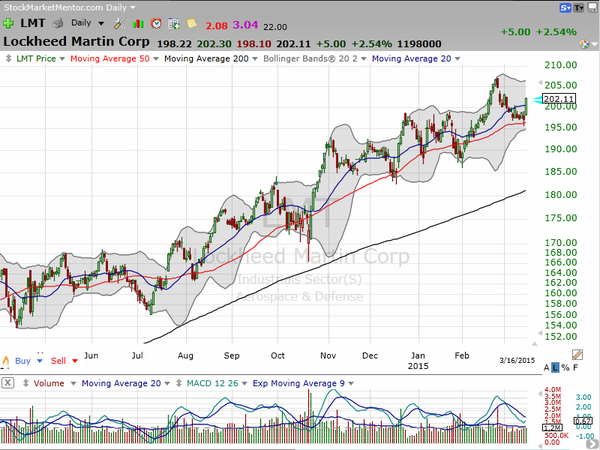Close the volume pane with the X box

click(x=8, y=383)
